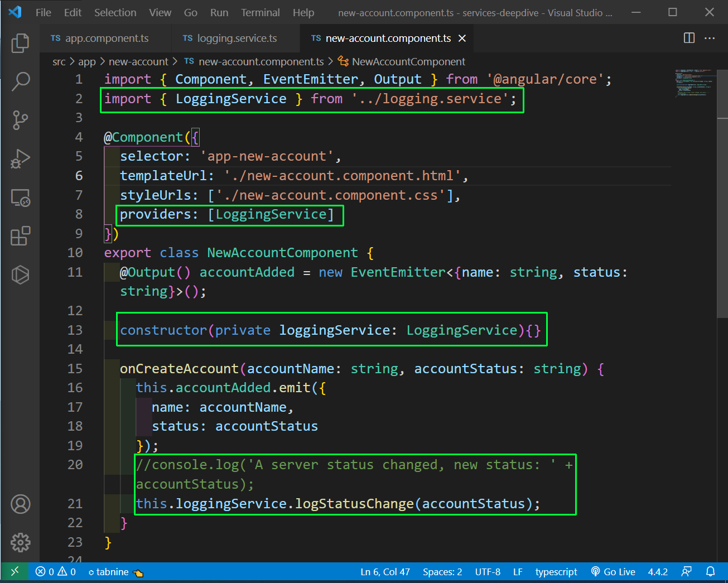This screenshot has width=728, height=583.
Task: Click the errors and warnings count in status bar
Action: 55,572
